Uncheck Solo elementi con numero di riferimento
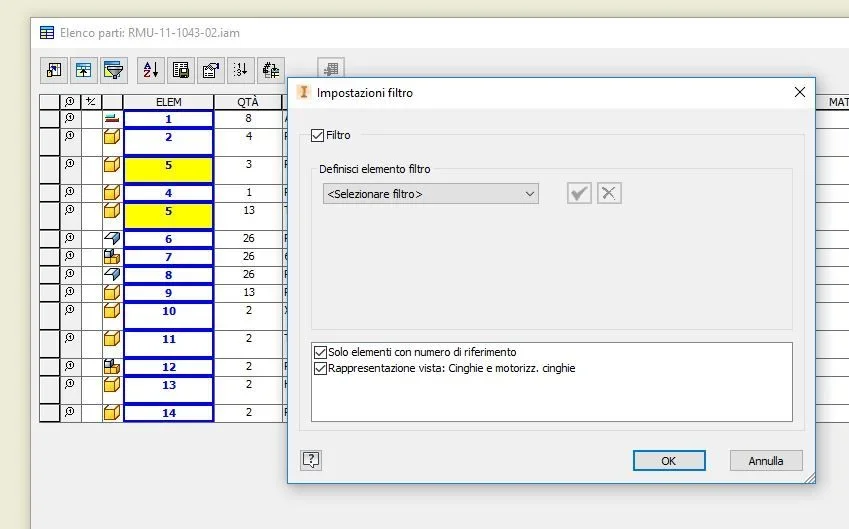 click(x=320, y=352)
